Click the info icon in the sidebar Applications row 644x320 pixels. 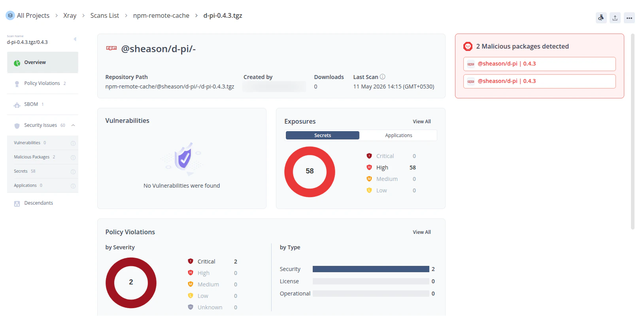(73, 186)
